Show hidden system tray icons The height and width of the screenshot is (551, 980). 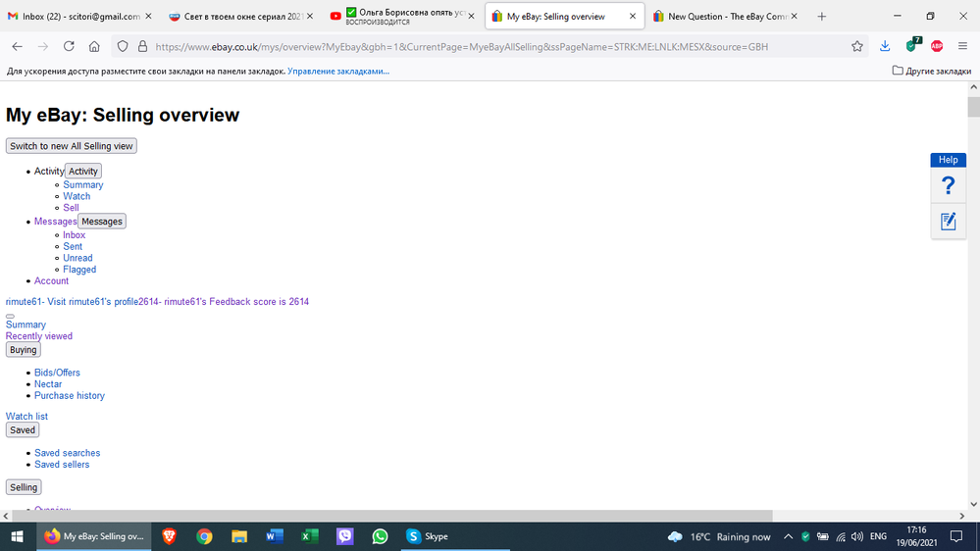pos(788,536)
